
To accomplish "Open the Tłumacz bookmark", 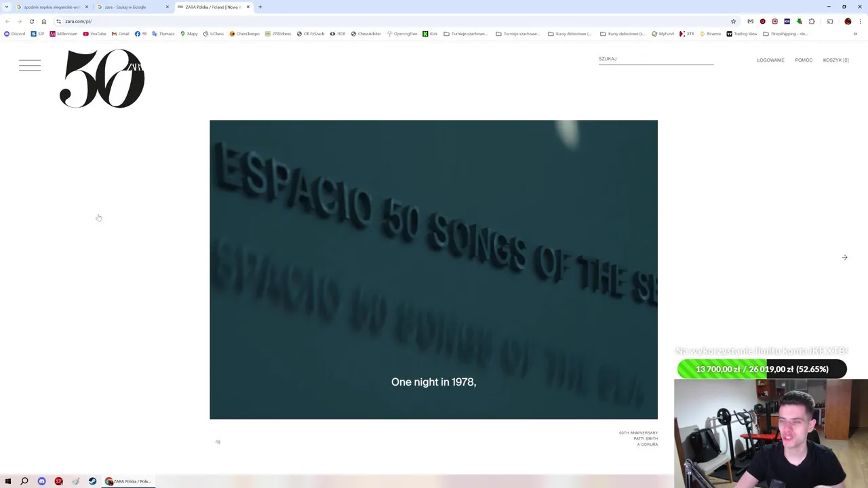I will 163,34.
